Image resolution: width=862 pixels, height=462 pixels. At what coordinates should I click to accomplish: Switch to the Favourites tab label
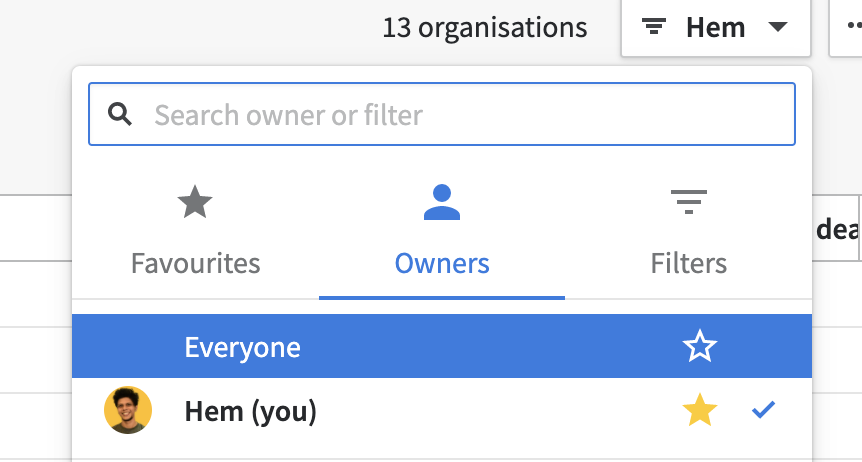[x=195, y=263]
